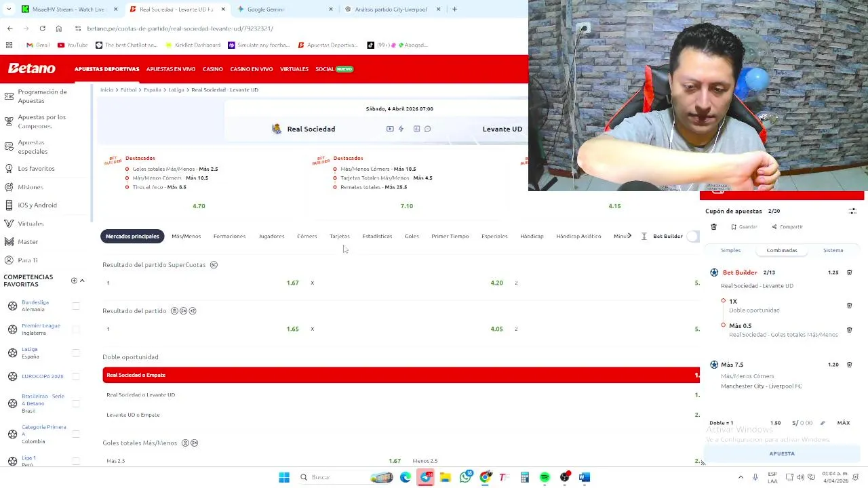The image size is (868, 488).
Task: Open Apuestas por los Campeones trophy item
Action: [x=41, y=121]
